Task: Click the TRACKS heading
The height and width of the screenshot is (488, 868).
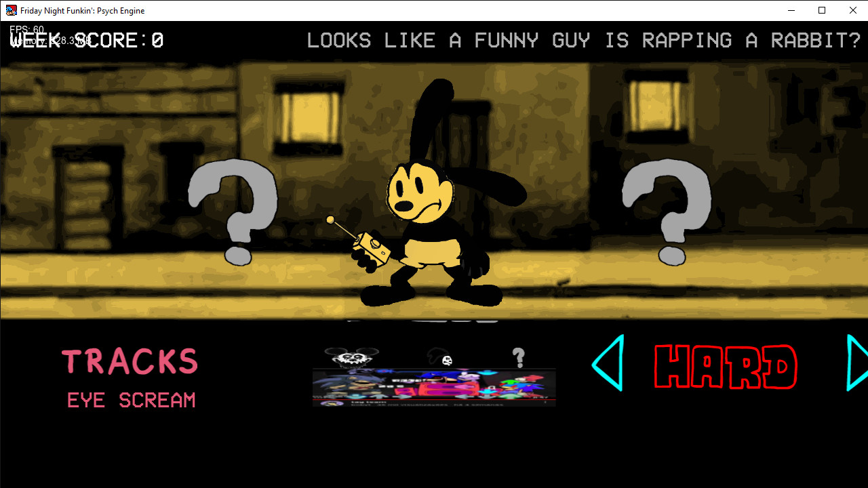Action: click(x=130, y=361)
